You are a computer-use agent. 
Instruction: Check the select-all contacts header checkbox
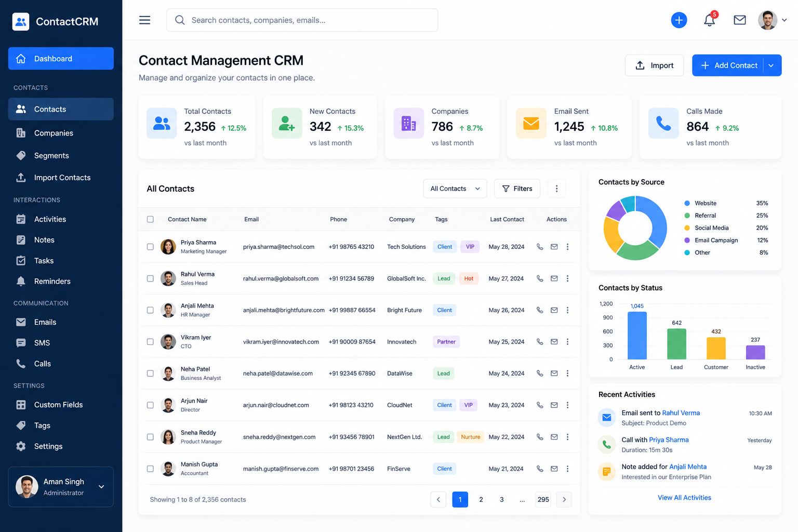(150, 219)
